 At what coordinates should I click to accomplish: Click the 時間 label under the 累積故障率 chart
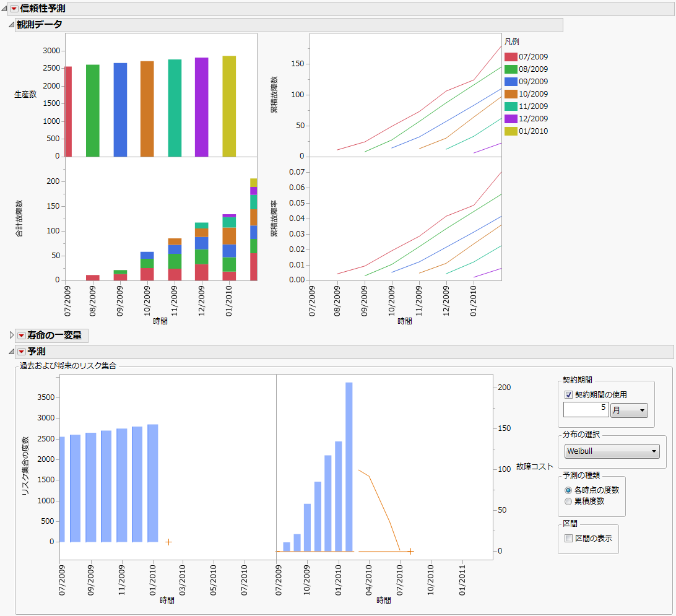click(405, 321)
